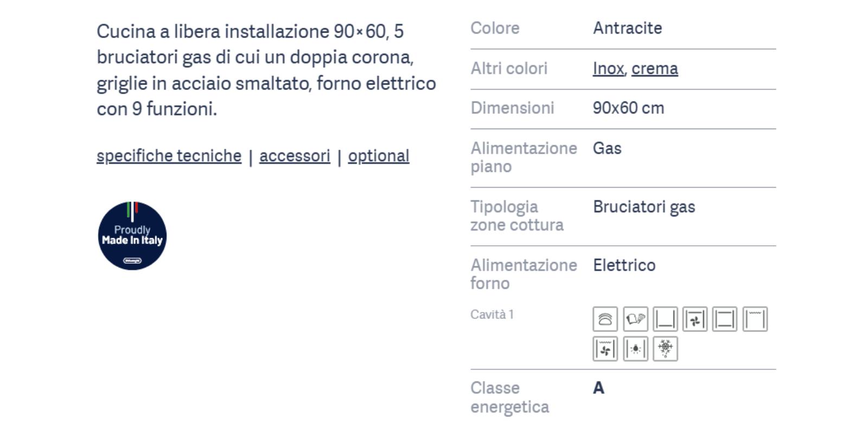
Task: Go to the accessori link
Action: [295, 156]
